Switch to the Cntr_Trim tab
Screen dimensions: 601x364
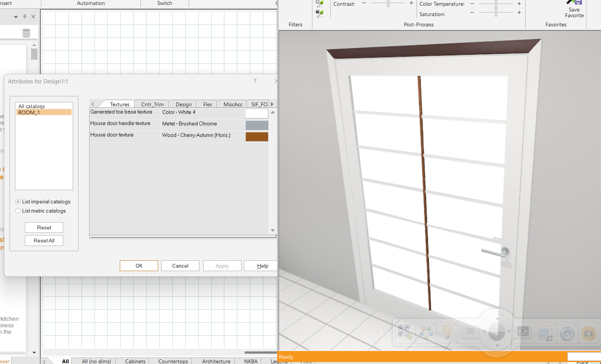152,104
